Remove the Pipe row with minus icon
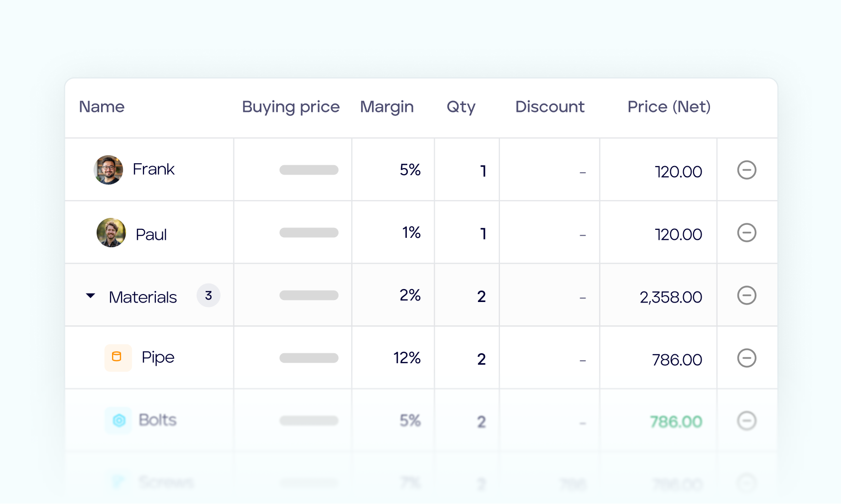This screenshot has height=504, width=841. pos(746,358)
